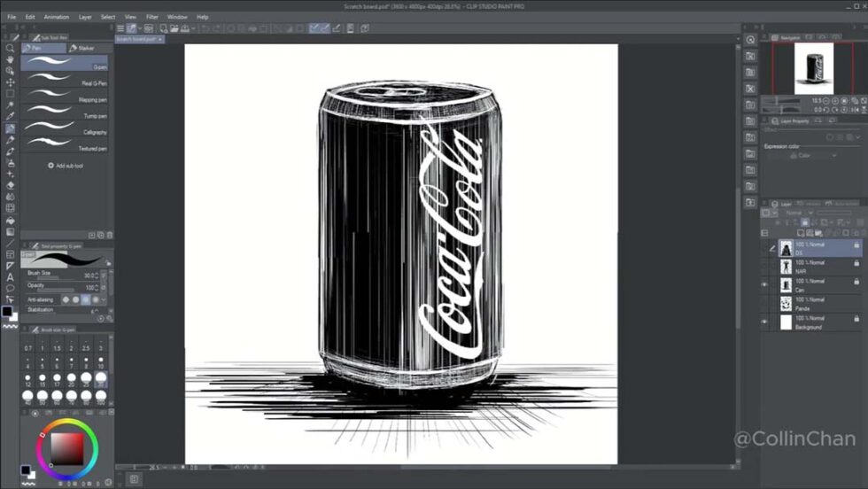Click Add sub tool
Screen dimensions: 868x489
pos(66,166)
